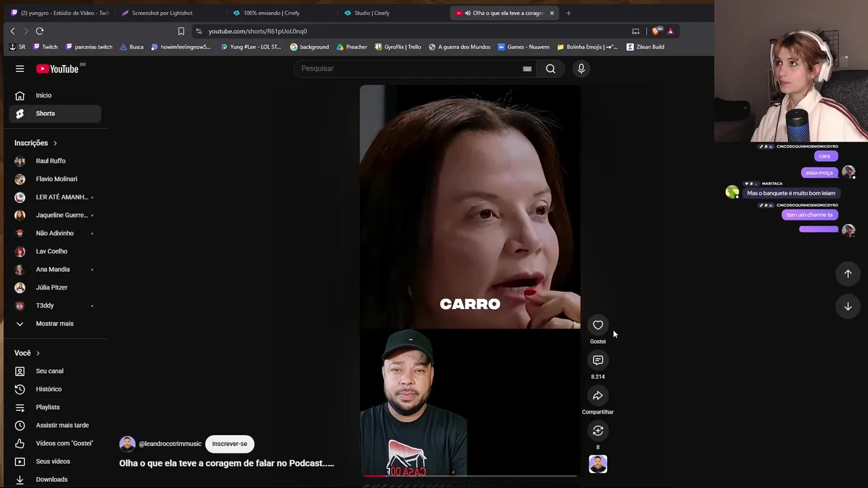Open Jaqueline Guerre... channel subscription

55,216
